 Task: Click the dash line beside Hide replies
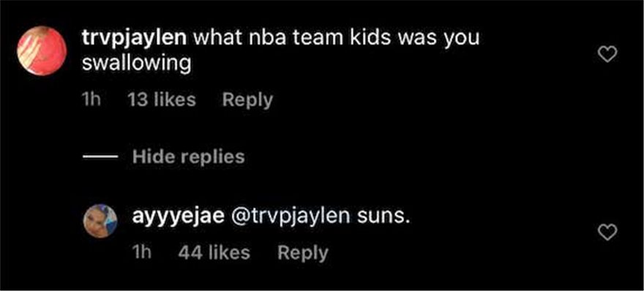[x=101, y=156]
